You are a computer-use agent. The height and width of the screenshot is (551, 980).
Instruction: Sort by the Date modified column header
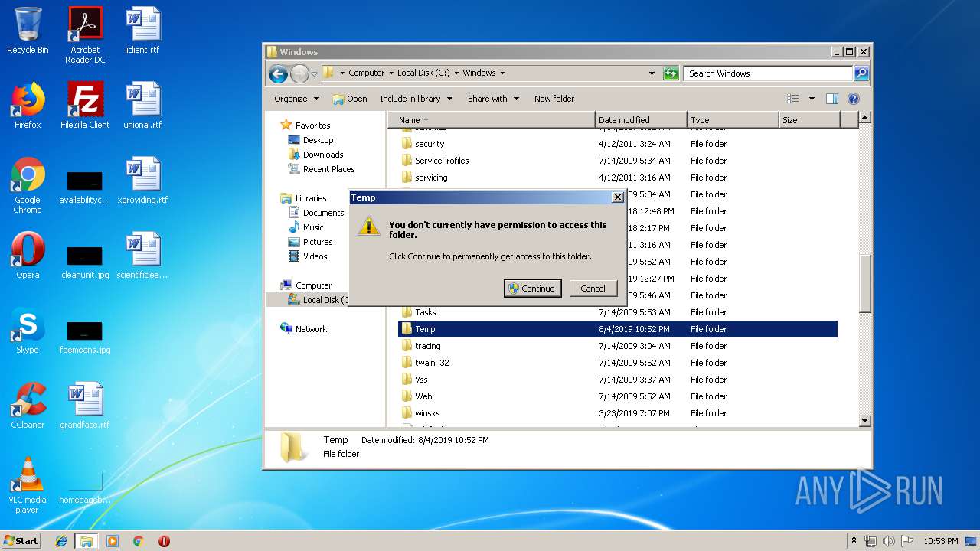[x=641, y=120]
